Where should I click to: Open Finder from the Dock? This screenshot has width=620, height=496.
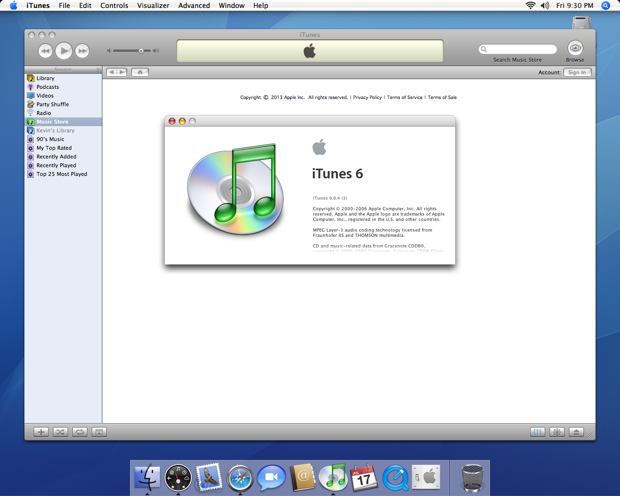[147, 477]
